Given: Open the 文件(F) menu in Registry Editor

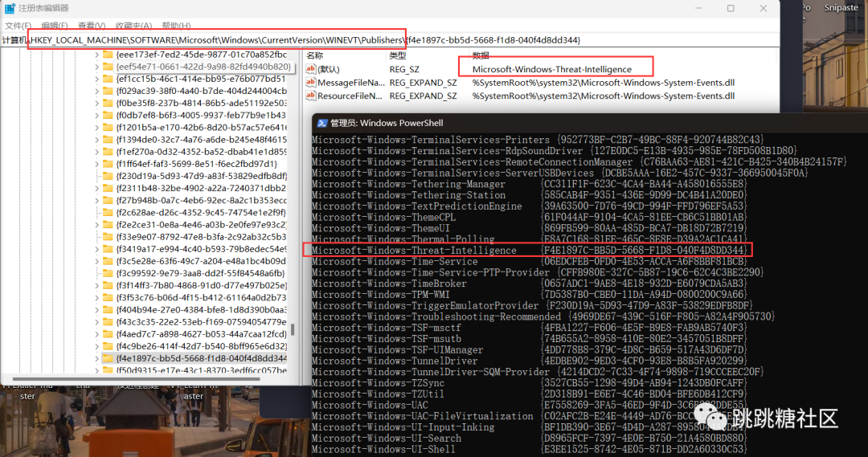Looking at the screenshot, I should 18,26.
